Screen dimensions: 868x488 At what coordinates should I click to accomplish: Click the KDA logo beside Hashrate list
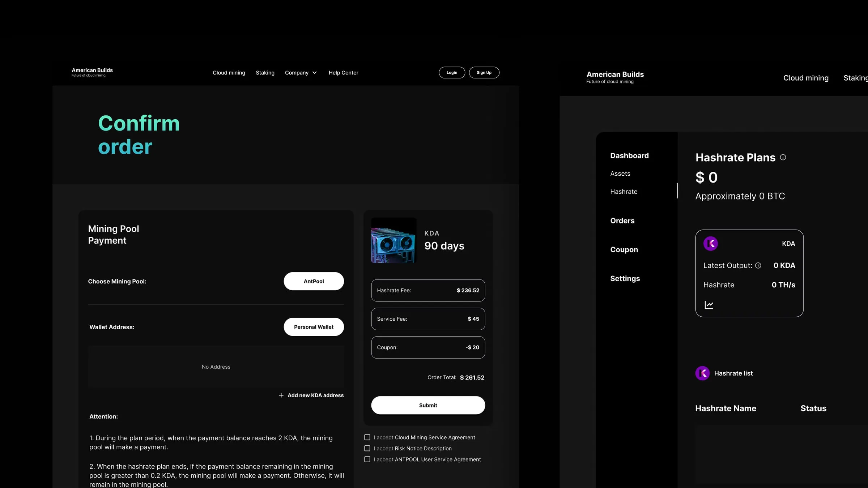[702, 373]
